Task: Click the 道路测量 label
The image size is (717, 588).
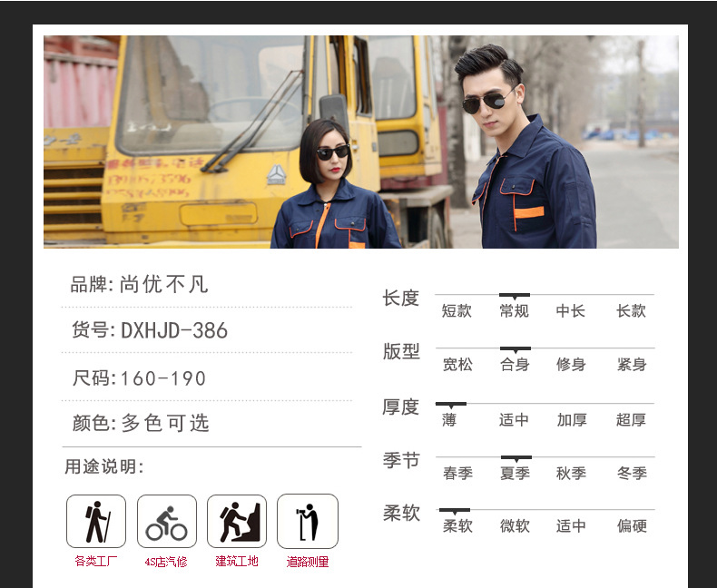Action: pyautogui.click(x=308, y=562)
